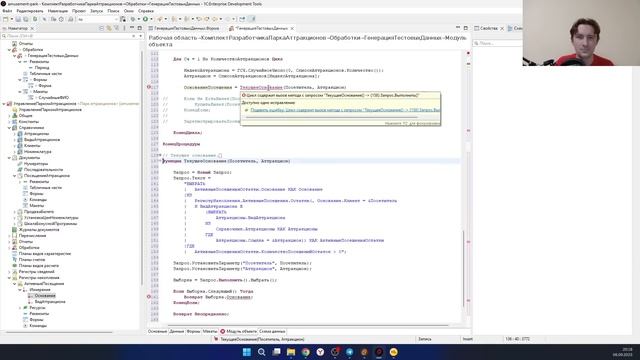Minimize the code editor area
Viewport: 640px width, 360px height.
(x=458, y=28)
